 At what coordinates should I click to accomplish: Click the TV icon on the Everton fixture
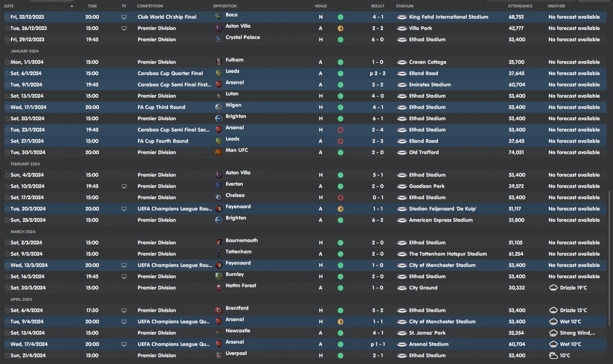(x=124, y=186)
